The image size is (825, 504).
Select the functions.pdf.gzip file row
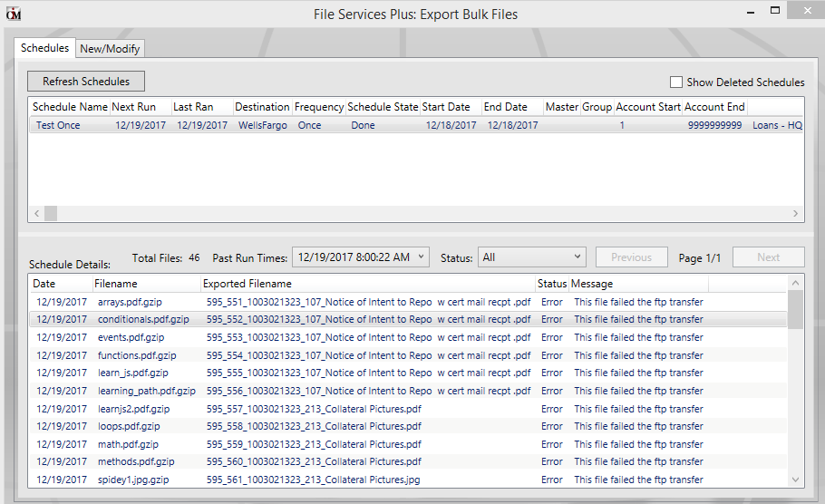pyautogui.click(x=408, y=355)
